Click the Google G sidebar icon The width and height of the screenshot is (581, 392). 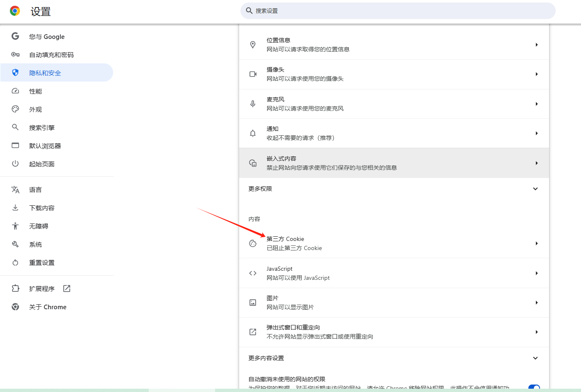tap(15, 36)
